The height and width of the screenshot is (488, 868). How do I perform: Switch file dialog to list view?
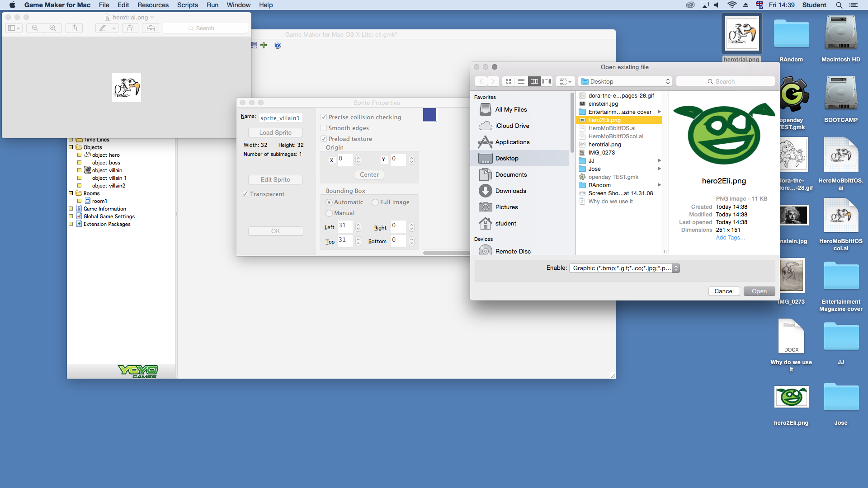521,81
